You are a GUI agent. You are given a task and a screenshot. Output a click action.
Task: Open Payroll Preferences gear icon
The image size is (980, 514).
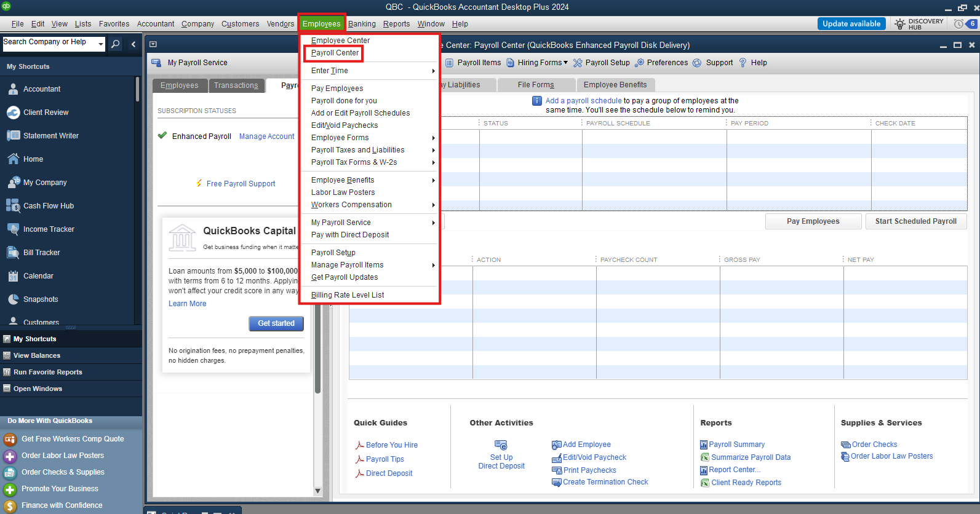pos(640,63)
